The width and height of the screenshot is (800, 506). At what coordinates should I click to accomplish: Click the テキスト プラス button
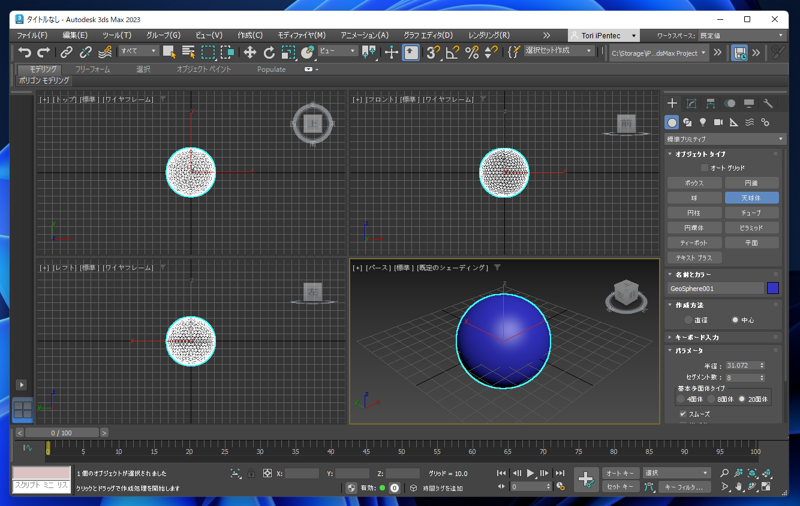point(694,258)
